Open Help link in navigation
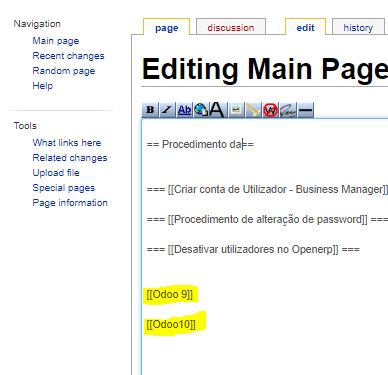 coord(43,86)
